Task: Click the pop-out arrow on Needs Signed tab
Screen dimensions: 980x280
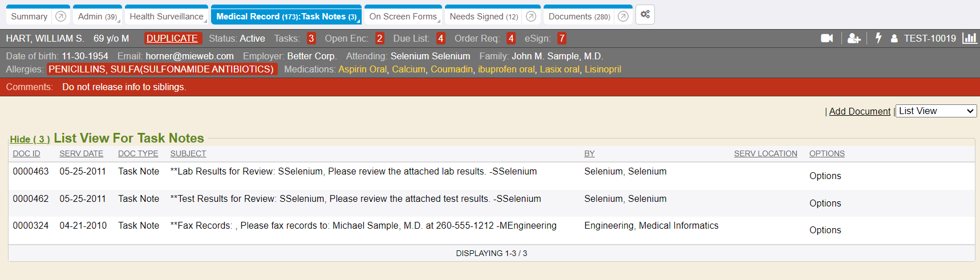Action: 531,17
